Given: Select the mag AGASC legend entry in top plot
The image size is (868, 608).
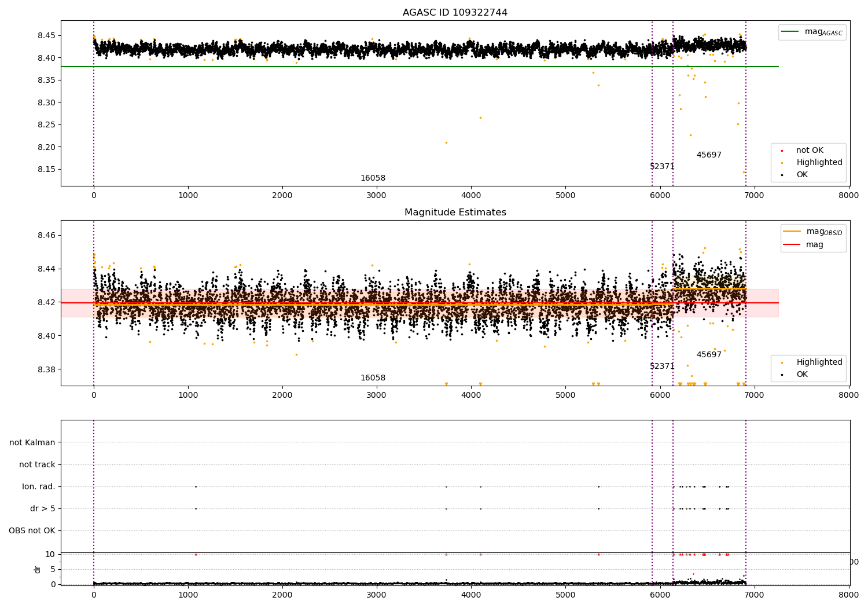Looking at the screenshot, I should click(812, 32).
